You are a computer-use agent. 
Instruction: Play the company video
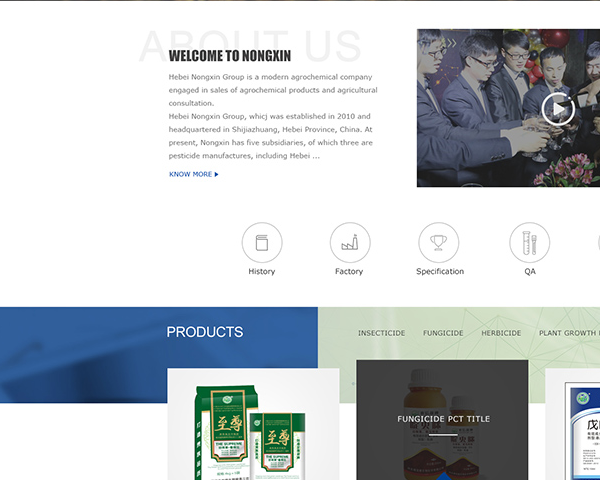pyautogui.click(x=558, y=109)
